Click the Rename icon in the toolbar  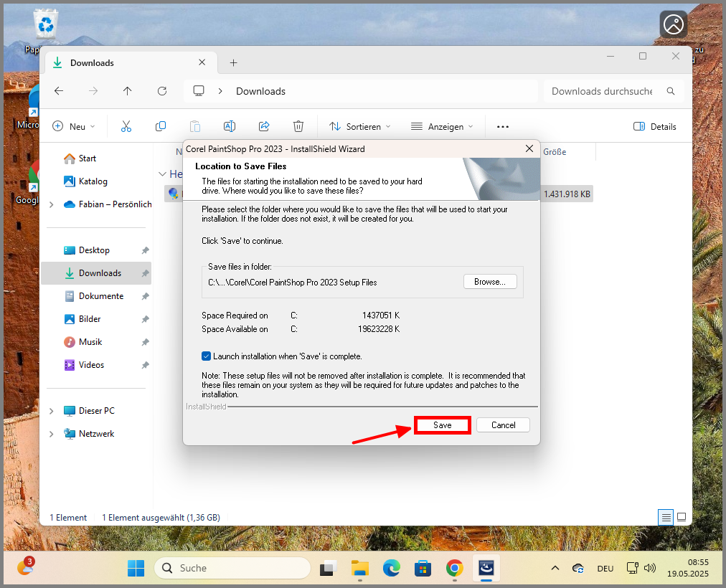[x=230, y=125]
